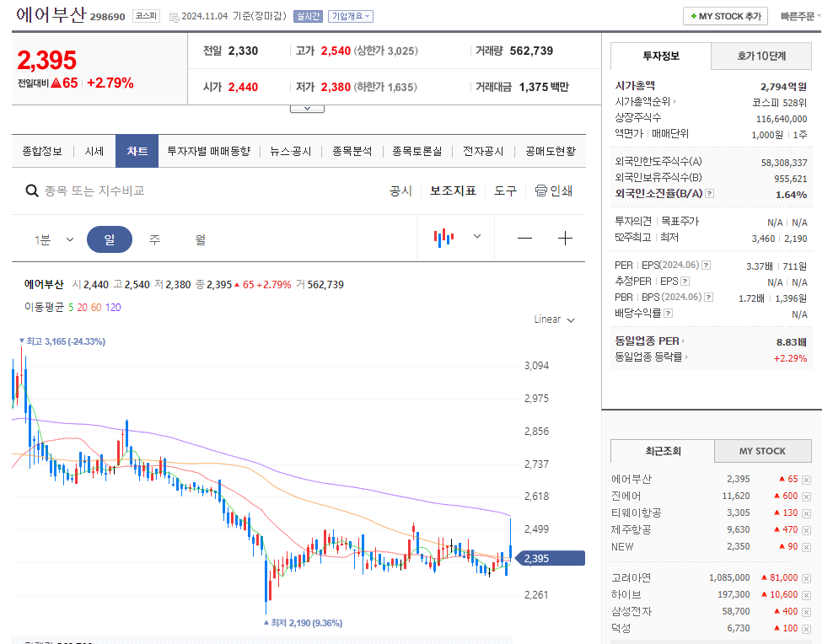The image size is (833, 644).
Task: Click the search magnifier icon
Action: pos(32,191)
